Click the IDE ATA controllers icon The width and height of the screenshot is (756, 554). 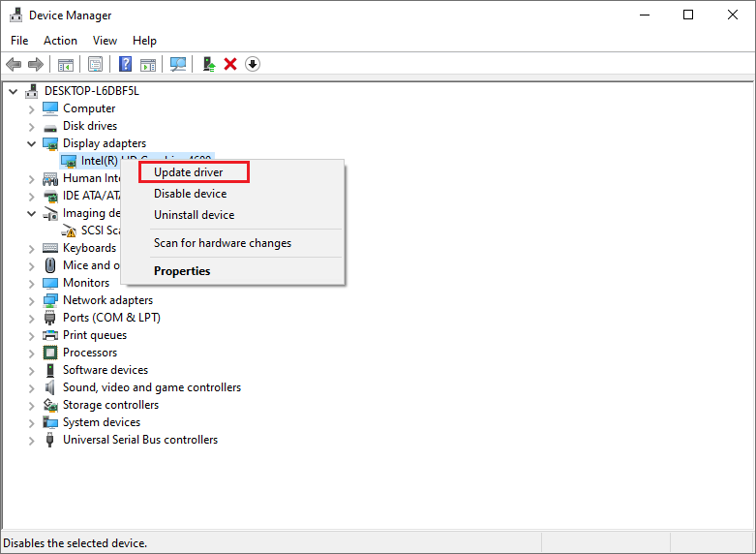click(x=50, y=197)
